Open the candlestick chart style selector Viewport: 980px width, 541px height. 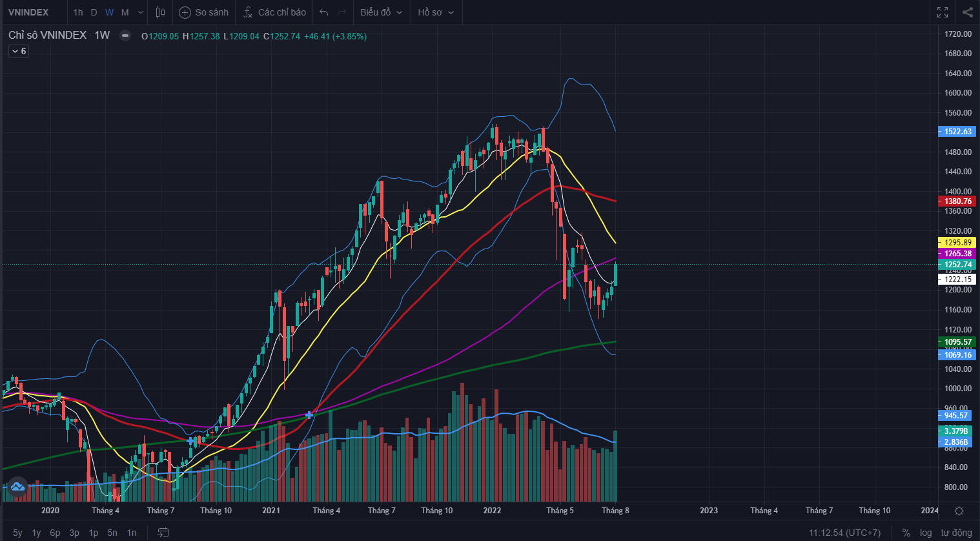click(x=160, y=12)
